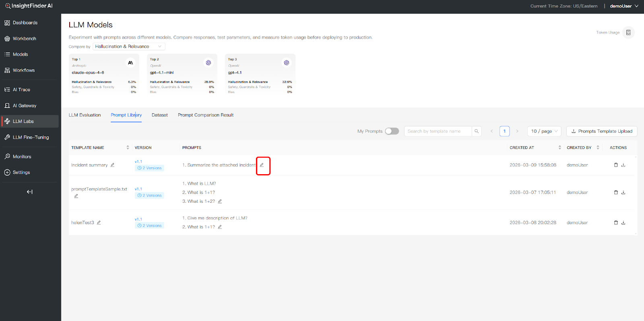The width and height of the screenshot is (644, 321).
Task: Show 2 Versions for Incident summary
Action: (149, 168)
